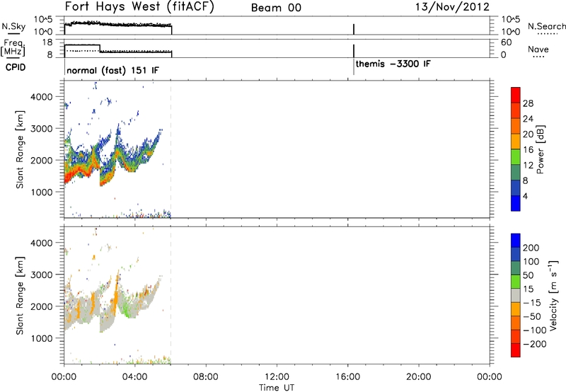The image size is (566, 392).
Task: Click the blue top of velocity colorbar
Action: point(516,241)
